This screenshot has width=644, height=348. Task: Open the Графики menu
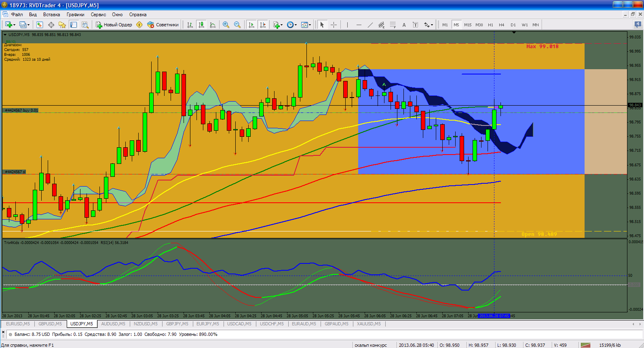pyautogui.click(x=76, y=15)
